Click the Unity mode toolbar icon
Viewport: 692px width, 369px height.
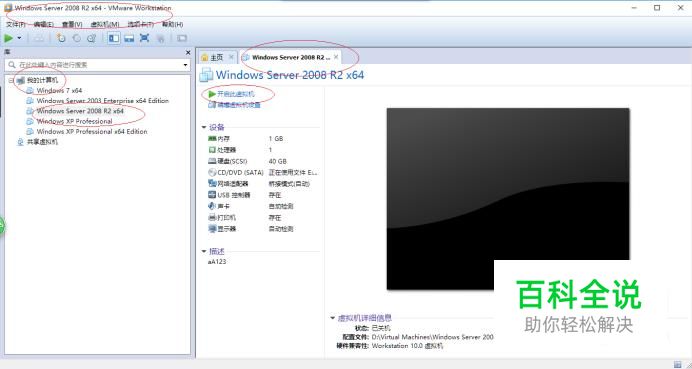(160, 38)
